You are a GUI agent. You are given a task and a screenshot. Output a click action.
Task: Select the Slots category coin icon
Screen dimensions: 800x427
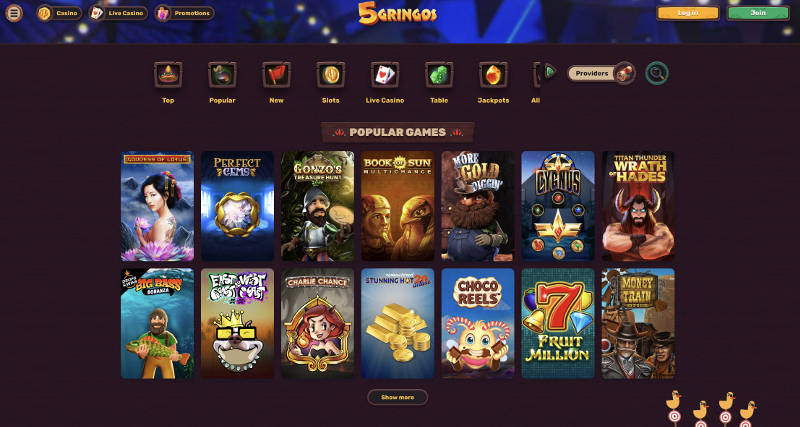pyautogui.click(x=331, y=74)
